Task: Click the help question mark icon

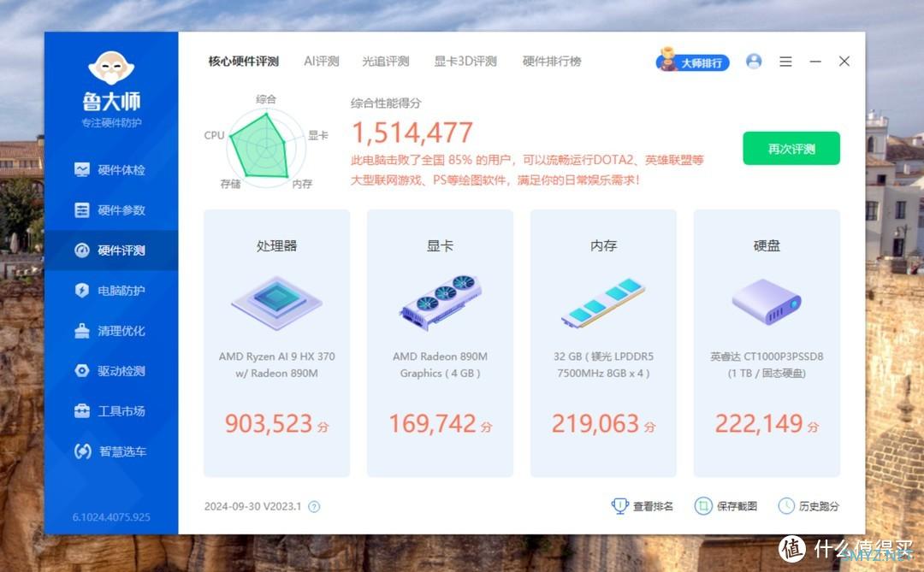Action: pyautogui.click(x=314, y=507)
